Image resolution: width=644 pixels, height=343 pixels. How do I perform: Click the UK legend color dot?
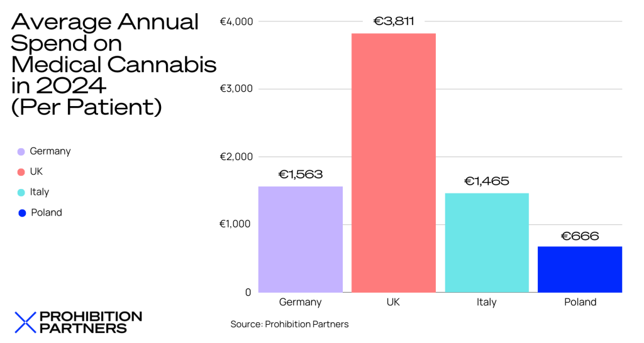(21, 171)
